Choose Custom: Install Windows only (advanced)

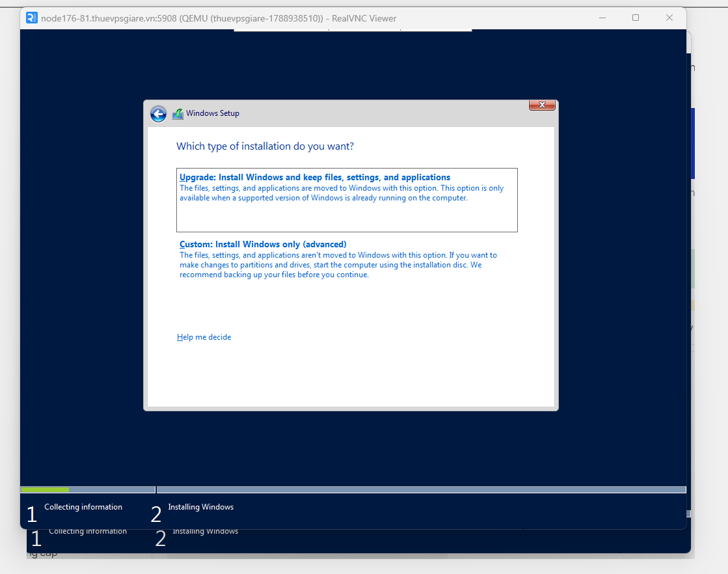(x=347, y=259)
